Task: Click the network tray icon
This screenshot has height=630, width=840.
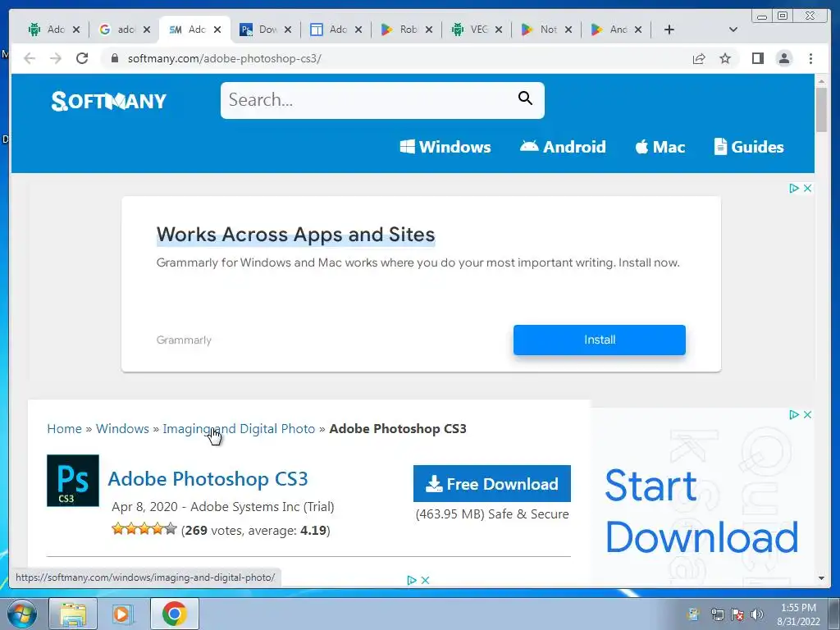Action: (x=717, y=614)
